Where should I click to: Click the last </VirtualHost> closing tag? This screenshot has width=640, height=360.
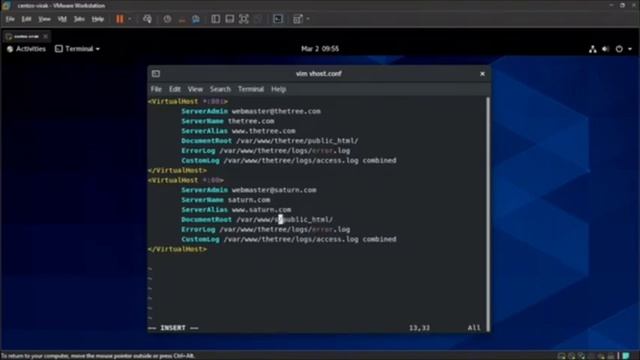pyautogui.click(x=178, y=249)
